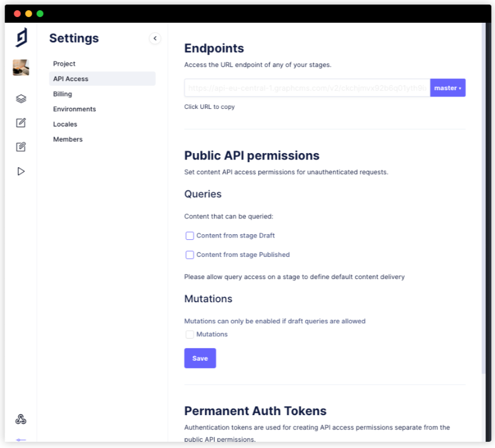Open the master stage dropdown
Screen dimensions: 495x448
point(447,87)
